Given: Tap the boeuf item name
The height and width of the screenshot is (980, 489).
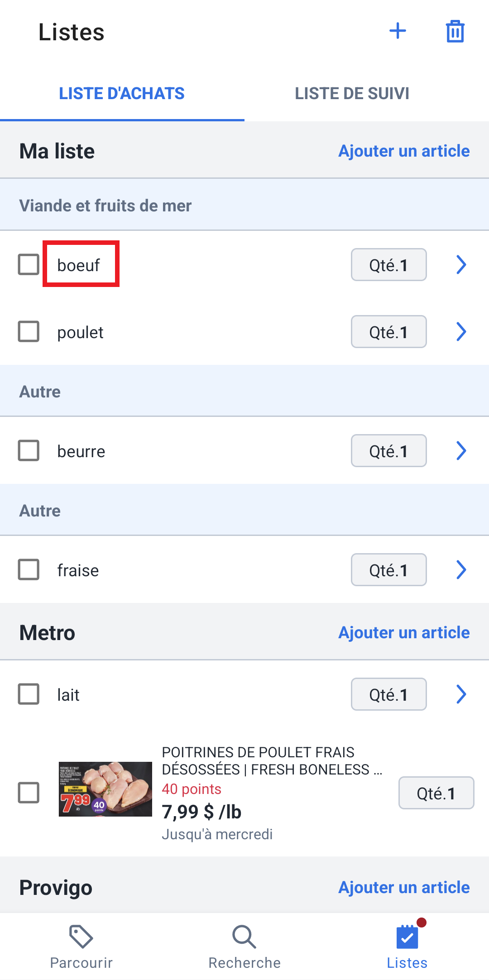Looking at the screenshot, I should coord(79,265).
